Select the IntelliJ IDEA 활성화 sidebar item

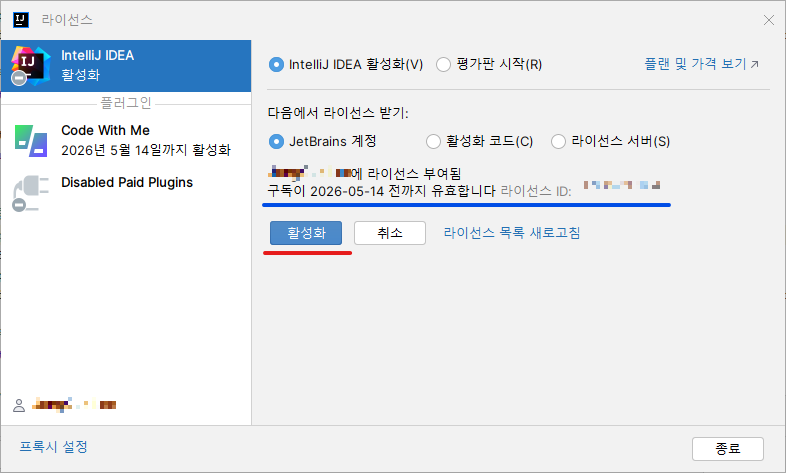pyautogui.click(x=126, y=66)
